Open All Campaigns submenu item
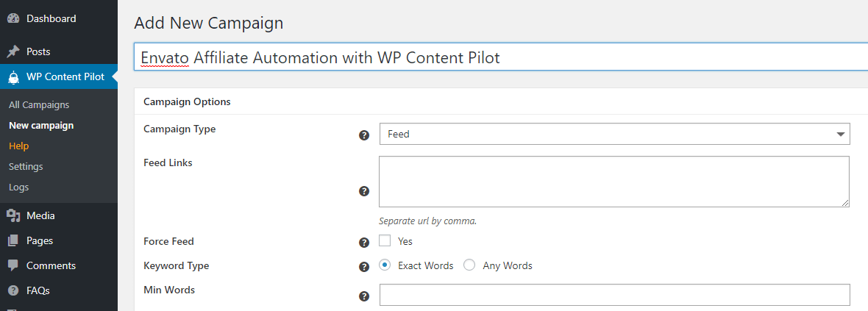The width and height of the screenshot is (868, 311). 39,104
